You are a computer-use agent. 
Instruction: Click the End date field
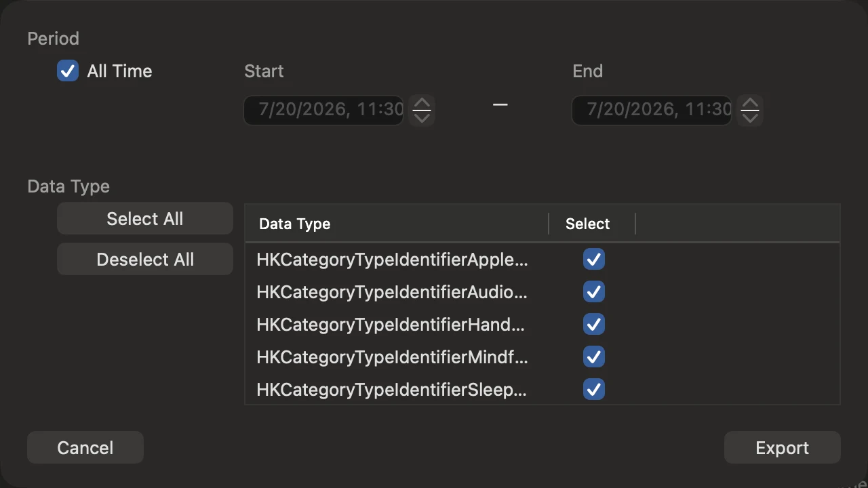(x=652, y=110)
